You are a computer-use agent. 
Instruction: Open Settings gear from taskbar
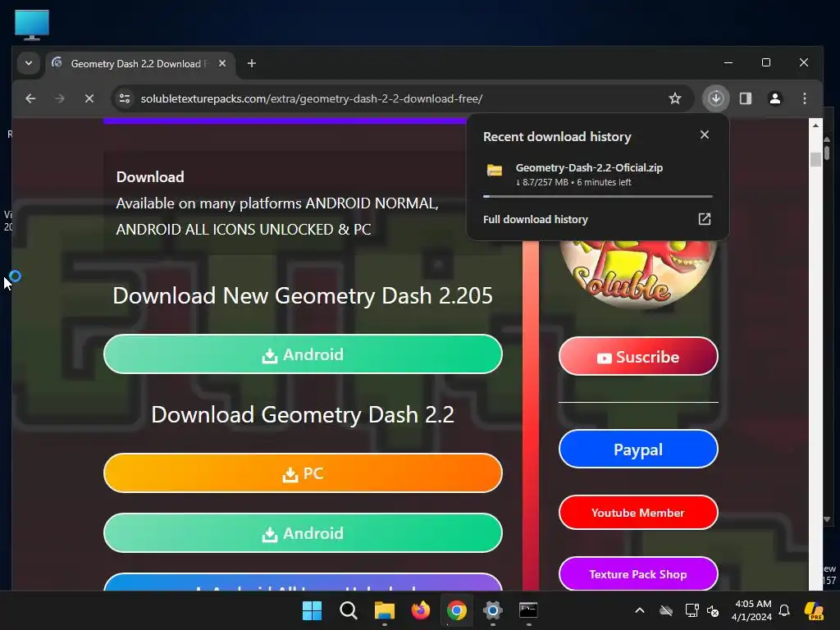(492, 610)
